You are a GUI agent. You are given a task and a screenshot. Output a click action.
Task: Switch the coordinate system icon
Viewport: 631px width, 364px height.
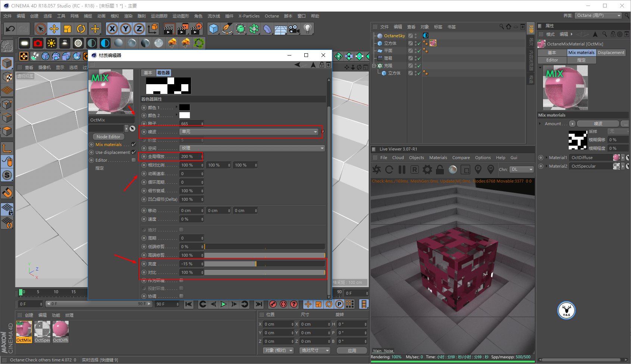[153, 29]
